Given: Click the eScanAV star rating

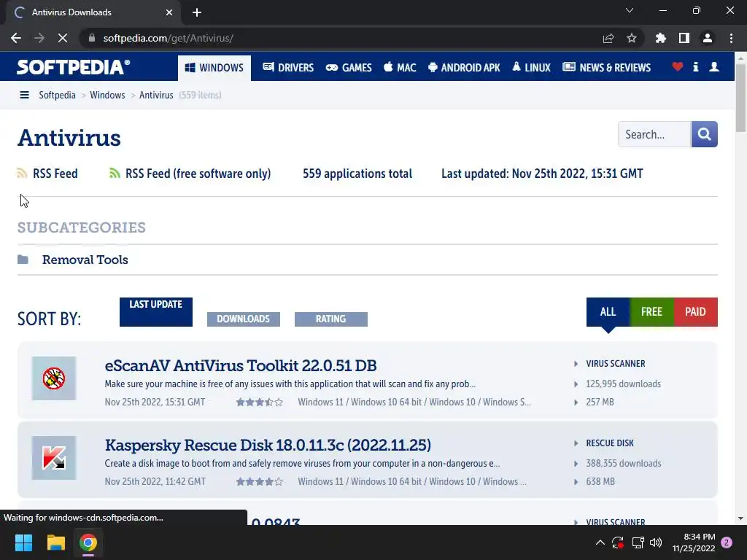Looking at the screenshot, I should pos(260,402).
